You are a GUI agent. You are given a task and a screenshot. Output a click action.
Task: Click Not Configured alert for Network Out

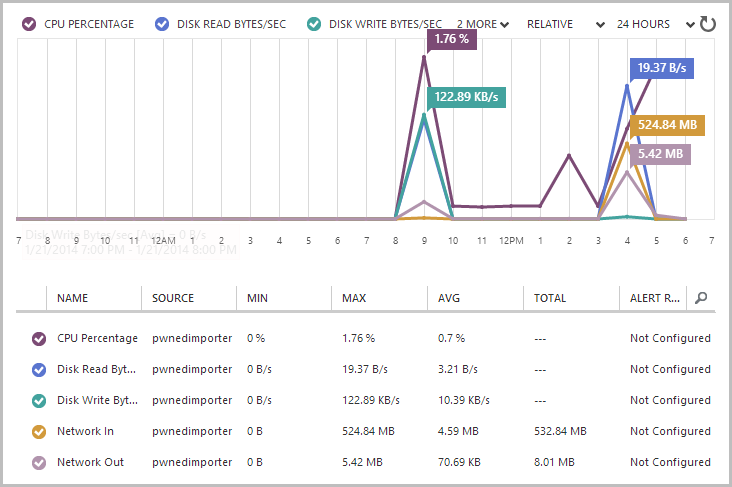[670, 462]
